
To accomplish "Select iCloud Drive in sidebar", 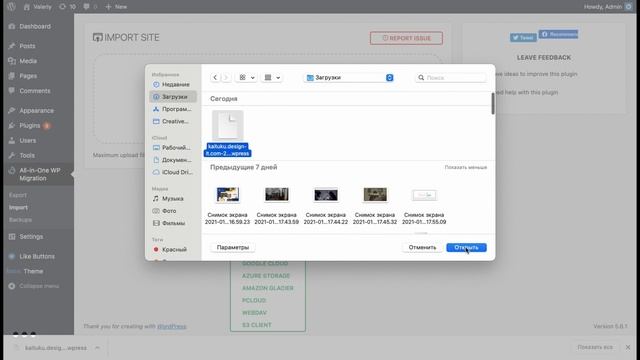I will (173, 172).
